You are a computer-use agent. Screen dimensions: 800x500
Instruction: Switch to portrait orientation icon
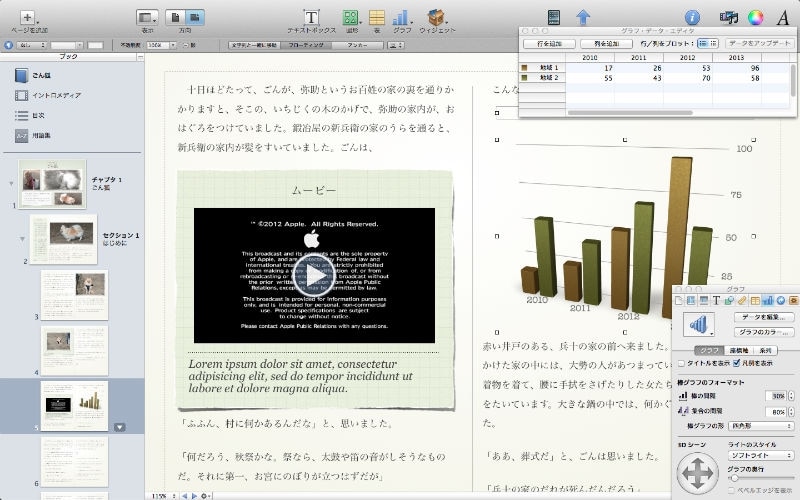[175, 17]
